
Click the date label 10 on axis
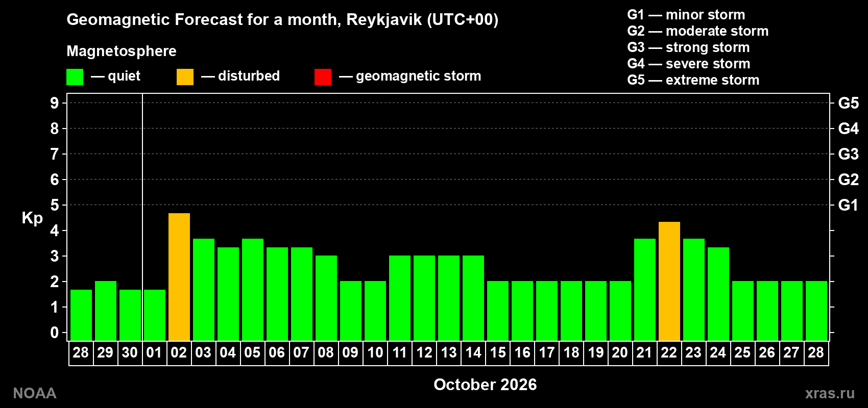[375, 352]
